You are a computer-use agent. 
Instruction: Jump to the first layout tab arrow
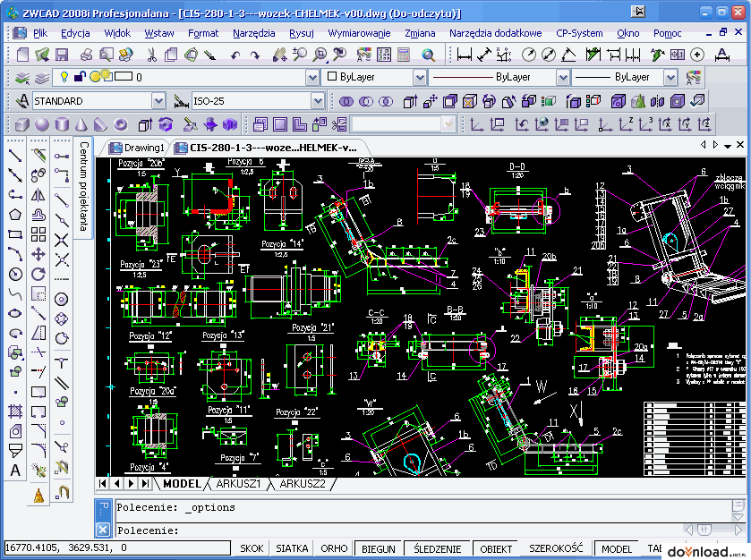click(103, 483)
